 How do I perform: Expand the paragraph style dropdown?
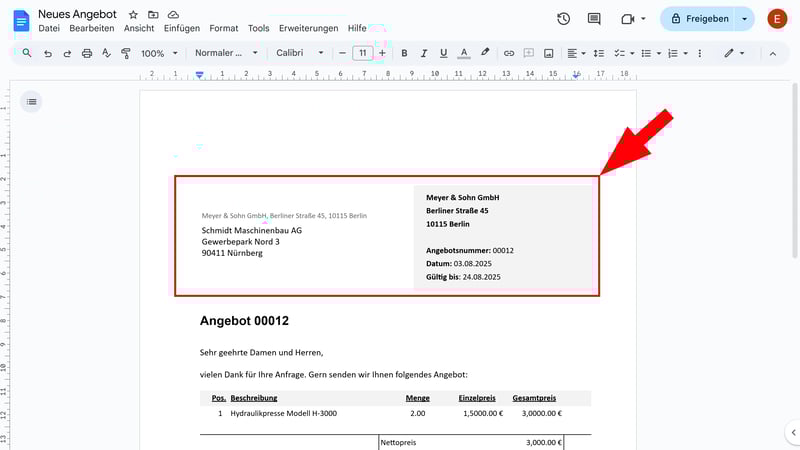pos(226,53)
